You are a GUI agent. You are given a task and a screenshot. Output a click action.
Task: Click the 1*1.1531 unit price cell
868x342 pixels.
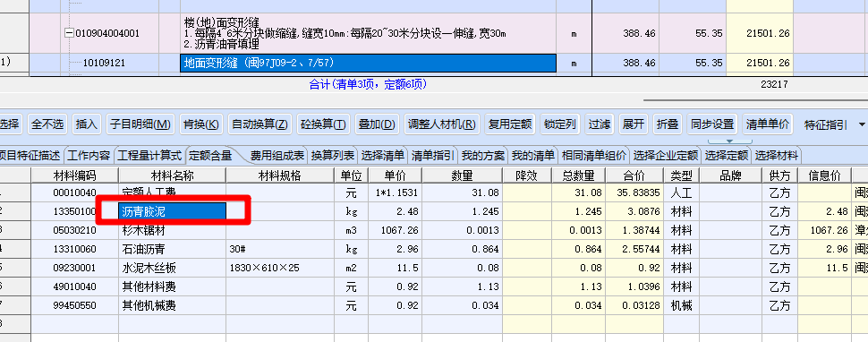(396, 192)
